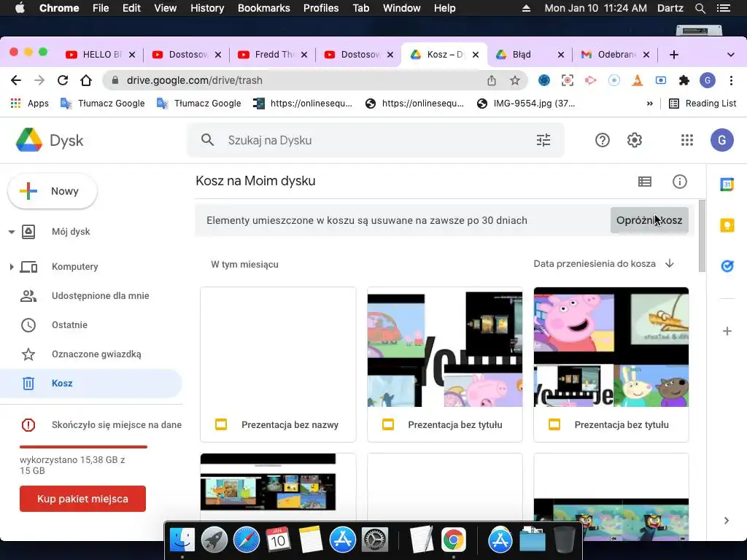747x560 pixels.
Task: Open Finder from the Dock
Action: coord(182,540)
